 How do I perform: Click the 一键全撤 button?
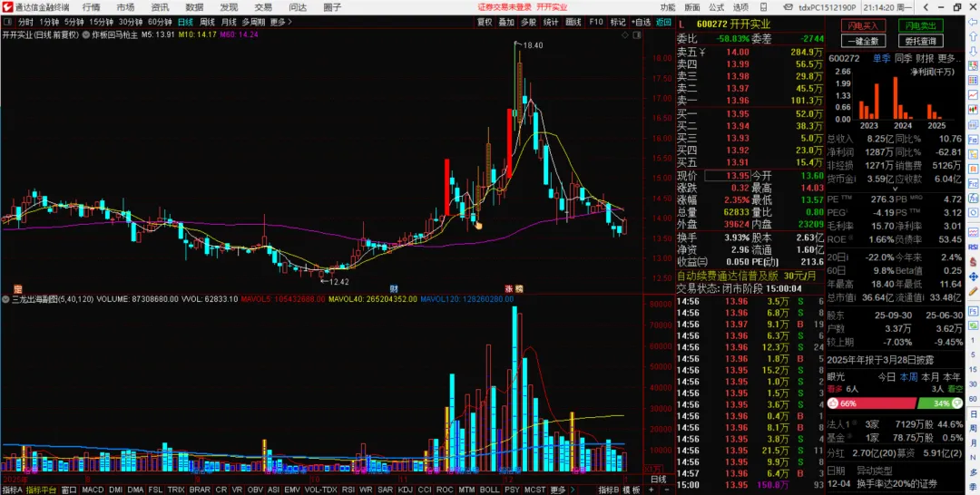click(863, 41)
